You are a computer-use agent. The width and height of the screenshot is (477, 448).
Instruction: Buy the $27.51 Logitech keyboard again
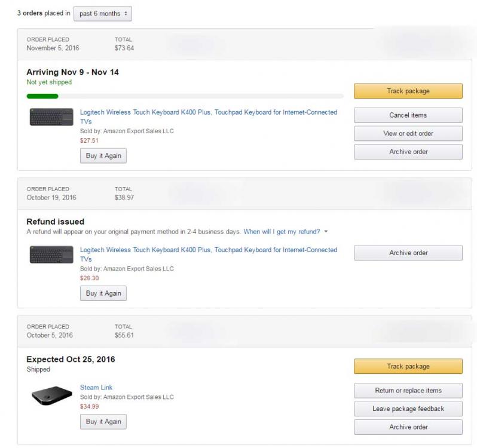click(x=103, y=156)
